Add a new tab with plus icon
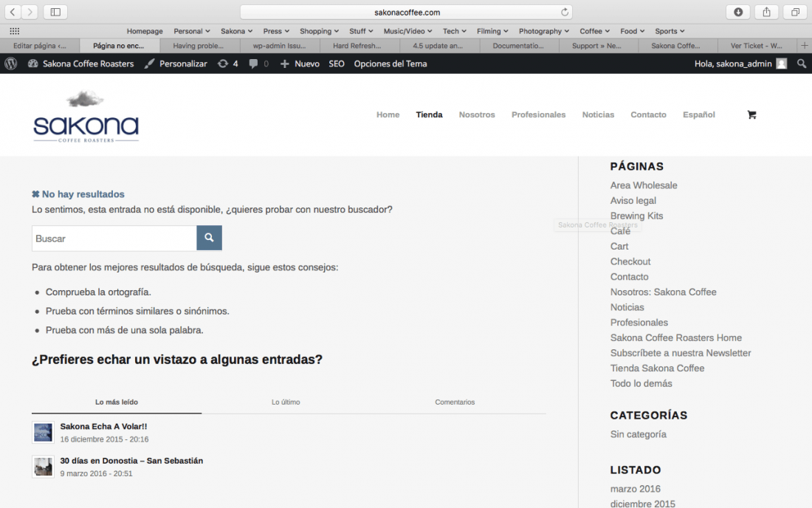Screen dimensions: 812x508 (804, 46)
